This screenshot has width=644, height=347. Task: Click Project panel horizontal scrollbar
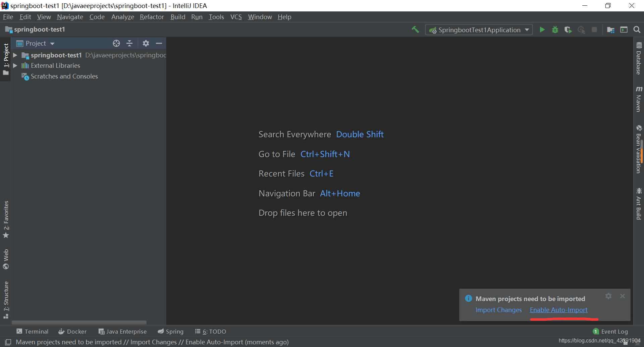(x=79, y=322)
